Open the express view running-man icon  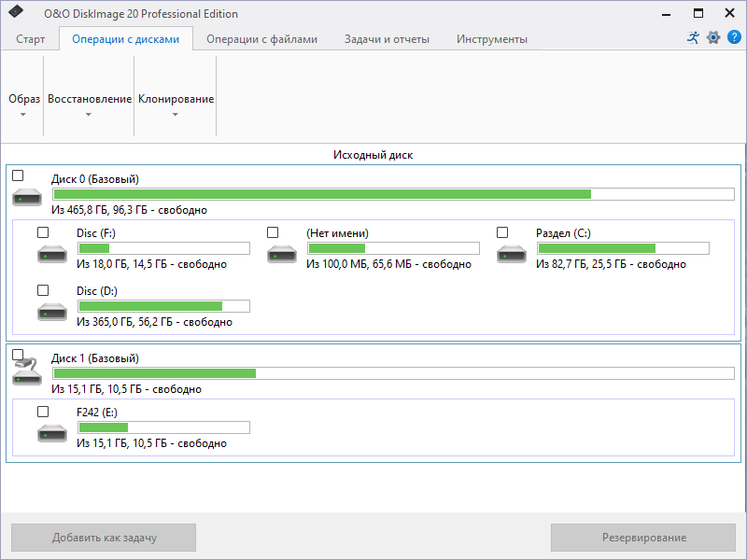(693, 37)
